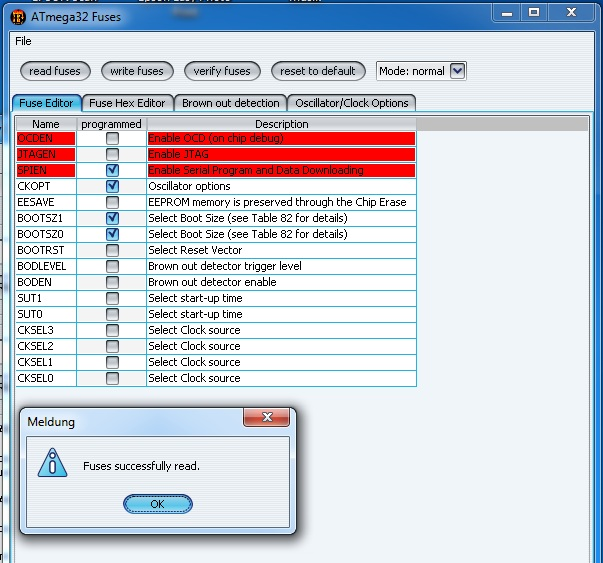The height and width of the screenshot is (563, 603).
Task: Click the Meldung dialog title
Action: pos(51,422)
